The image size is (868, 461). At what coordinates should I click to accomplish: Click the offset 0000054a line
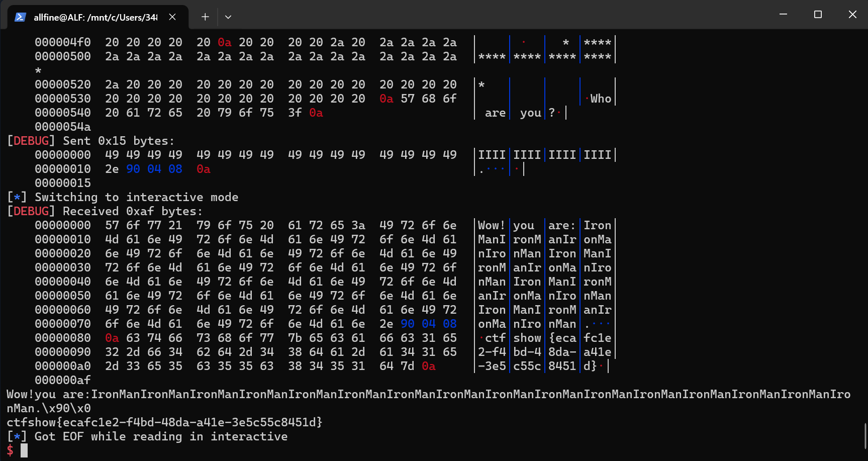pos(63,127)
